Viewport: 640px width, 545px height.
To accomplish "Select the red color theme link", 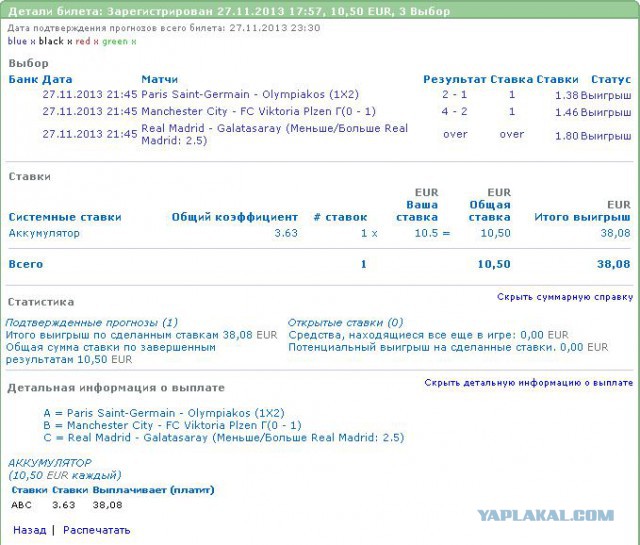I will 85,42.
